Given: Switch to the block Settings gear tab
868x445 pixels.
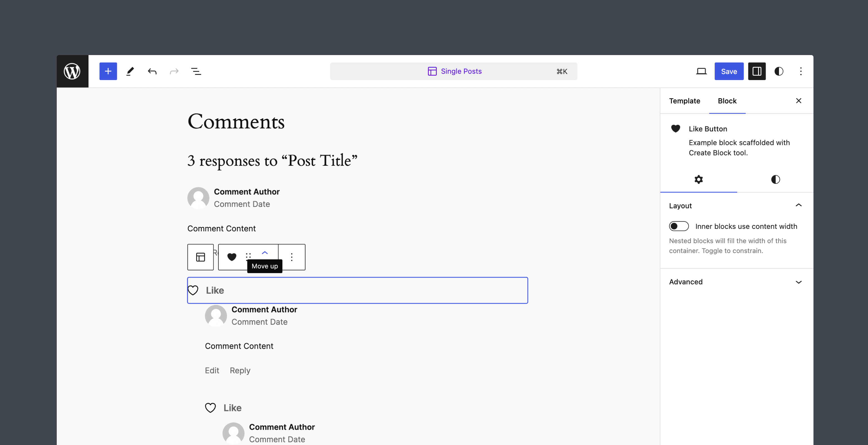Looking at the screenshot, I should click(x=699, y=180).
